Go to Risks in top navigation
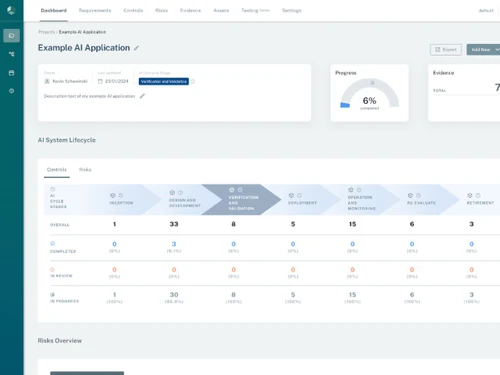 coord(161,11)
